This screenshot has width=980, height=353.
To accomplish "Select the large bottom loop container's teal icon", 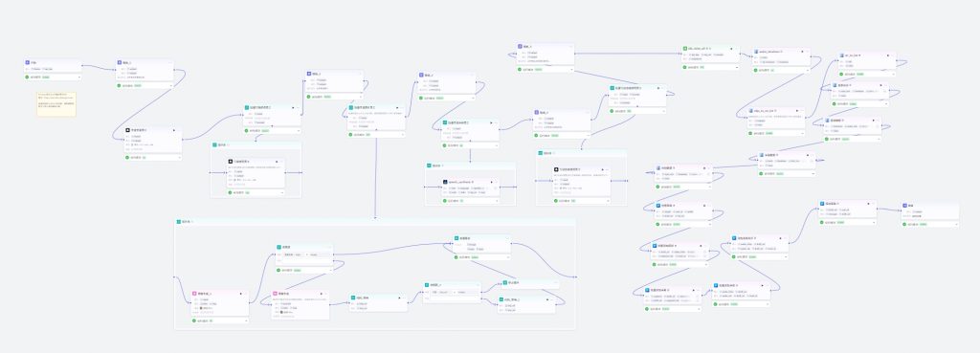I will [x=179, y=222].
